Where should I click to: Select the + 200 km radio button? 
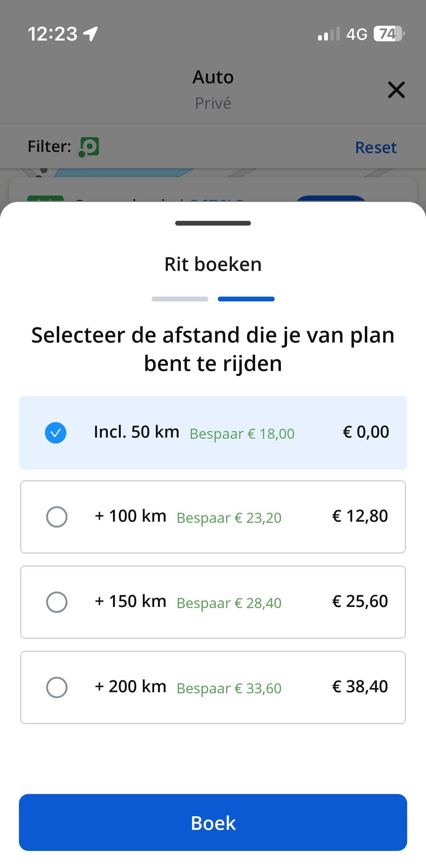click(57, 687)
